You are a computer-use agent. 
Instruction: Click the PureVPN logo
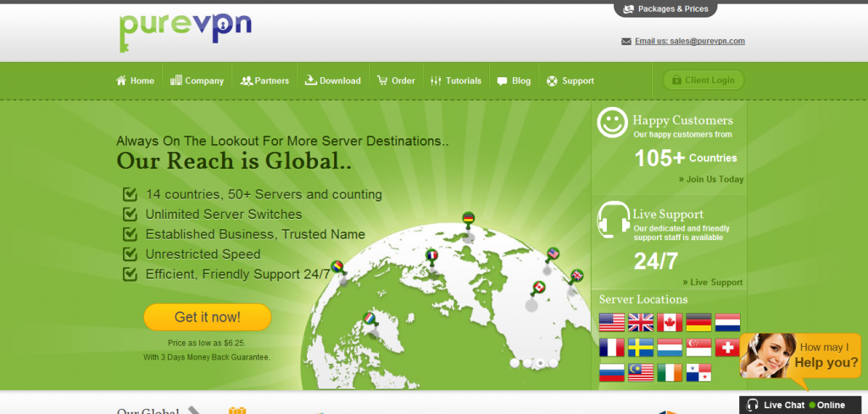[186, 30]
